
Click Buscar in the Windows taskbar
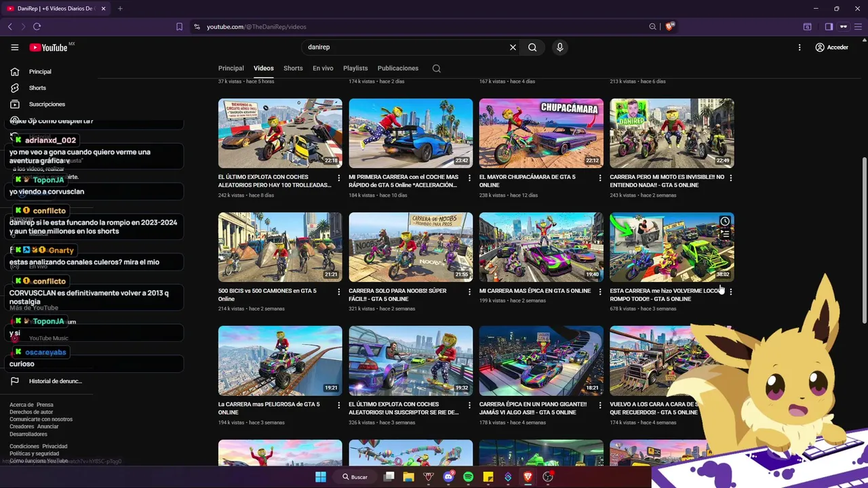355,476
